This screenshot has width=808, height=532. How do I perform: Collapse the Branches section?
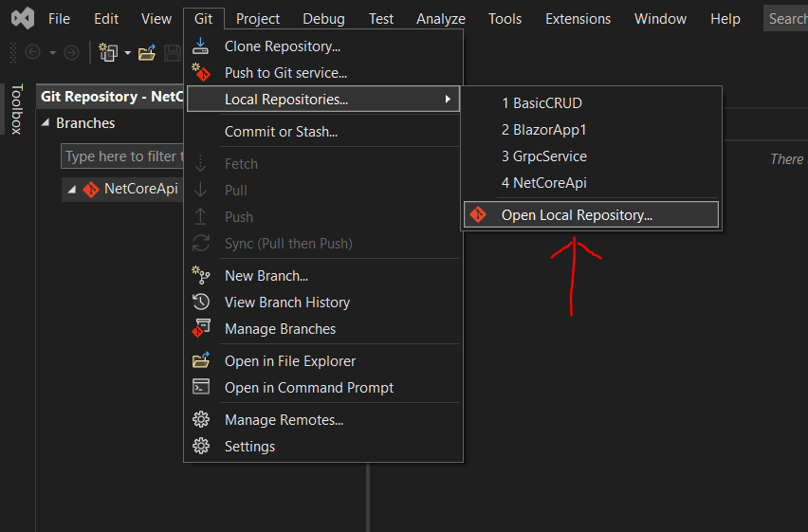coord(46,122)
